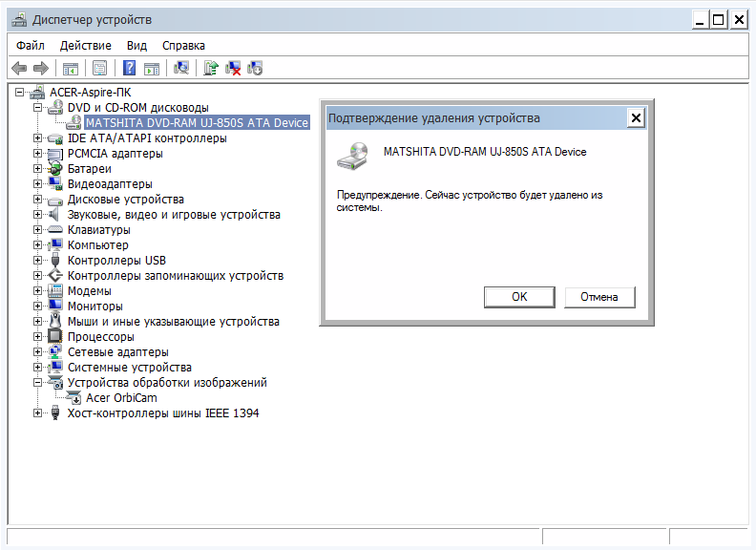Click the Батареи battery icon

click(x=55, y=168)
